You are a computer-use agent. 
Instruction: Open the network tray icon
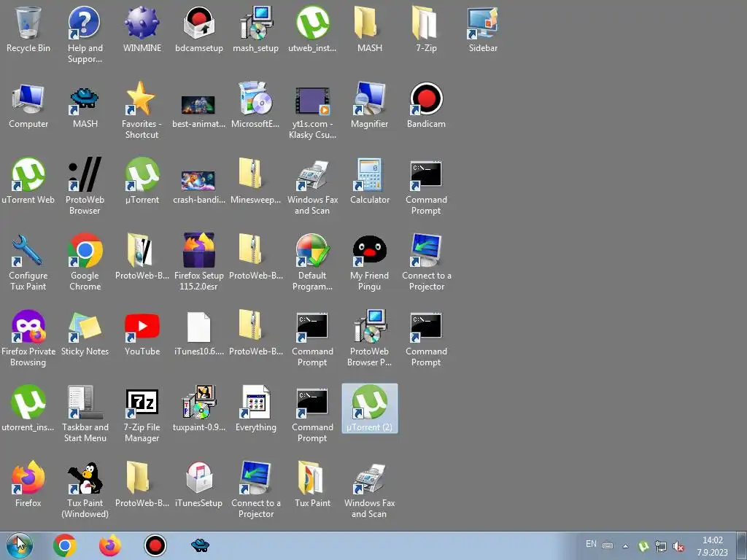click(661, 546)
